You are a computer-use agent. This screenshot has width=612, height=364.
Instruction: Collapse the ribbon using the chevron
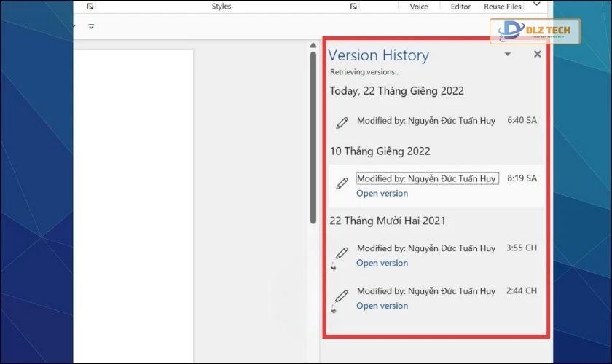point(537,4)
